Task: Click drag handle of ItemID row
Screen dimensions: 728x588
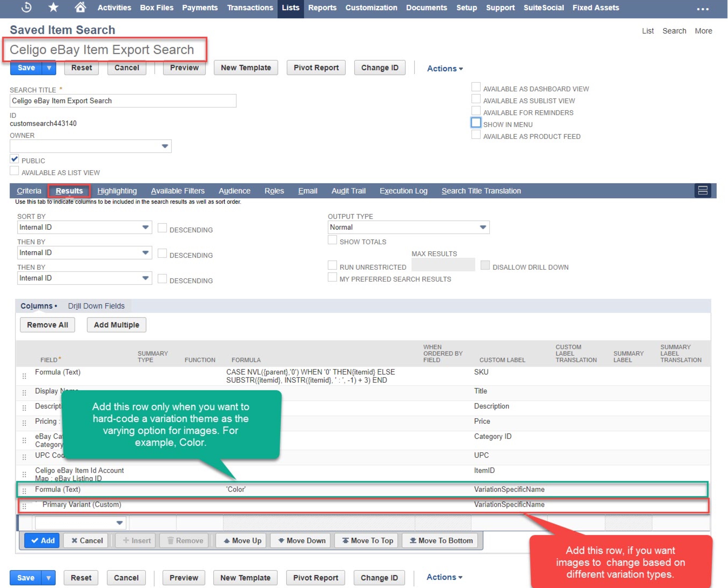Action: [x=24, y=474]
